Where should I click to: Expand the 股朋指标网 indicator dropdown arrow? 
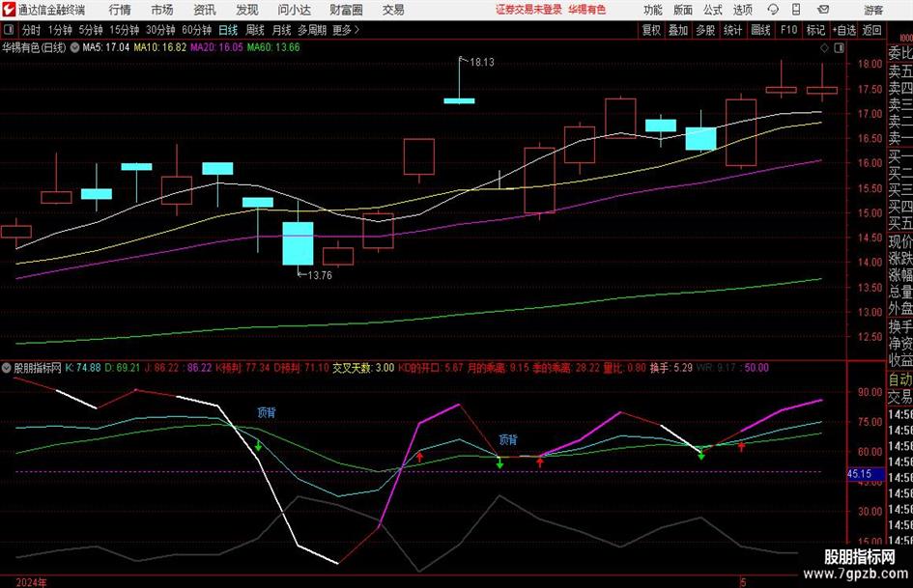coord(7,368)
